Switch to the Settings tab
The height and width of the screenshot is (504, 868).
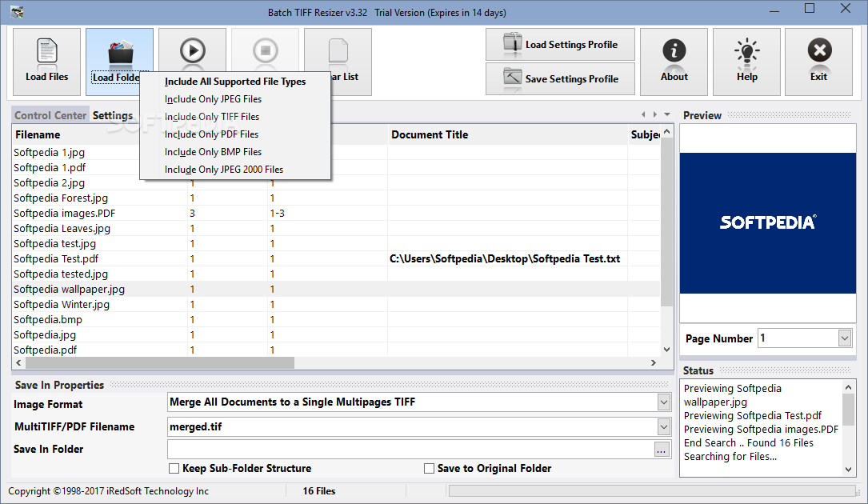pyautogui.click(x=113, y=115)
